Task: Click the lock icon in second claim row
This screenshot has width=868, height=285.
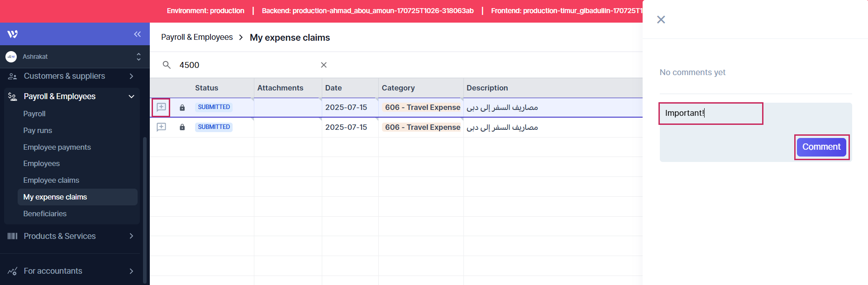Action: click(x=182, y=128)
